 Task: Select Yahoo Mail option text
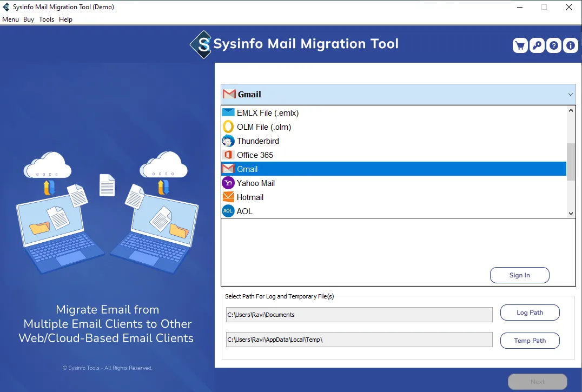pos(256,183)
